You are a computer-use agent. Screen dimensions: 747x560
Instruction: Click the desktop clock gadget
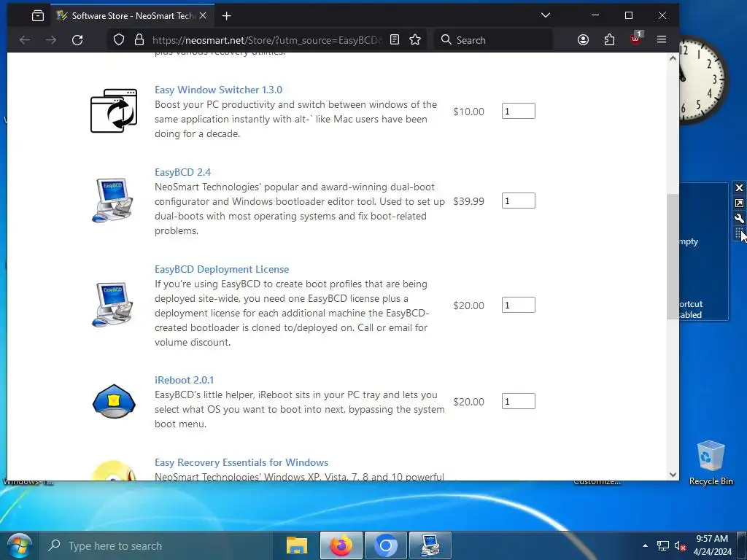pyautogui.click(x=703, y=80)
